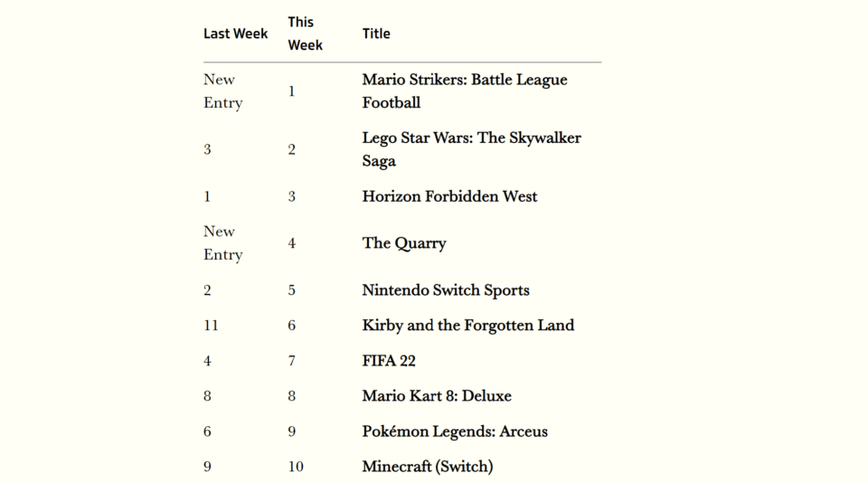Click the 'This Week' column header
This screenshot has height=483, width=868.
coord(305,33)
